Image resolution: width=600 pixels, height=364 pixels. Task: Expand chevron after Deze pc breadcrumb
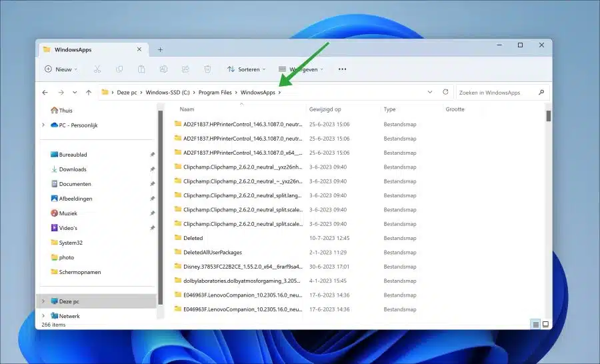pos(141,92)
